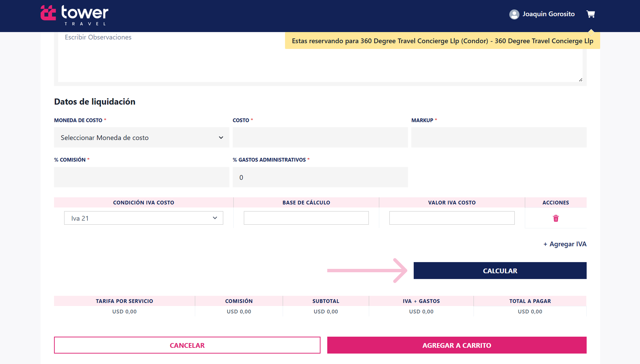Expand the Iva 21 condition dropdown

(x=144, y=218)
